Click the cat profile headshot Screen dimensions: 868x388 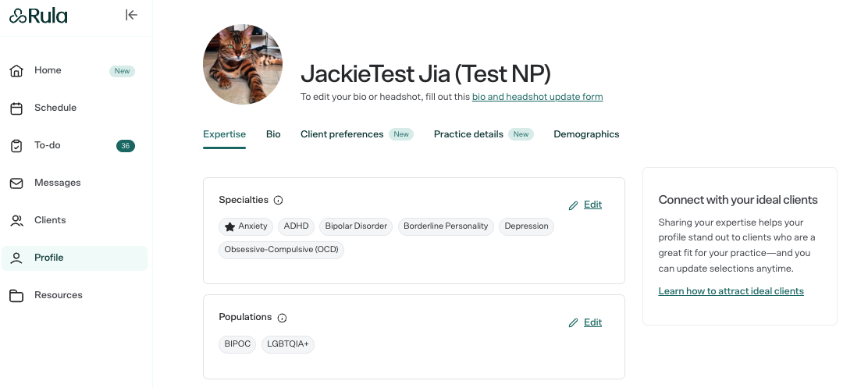click(243, 65)
